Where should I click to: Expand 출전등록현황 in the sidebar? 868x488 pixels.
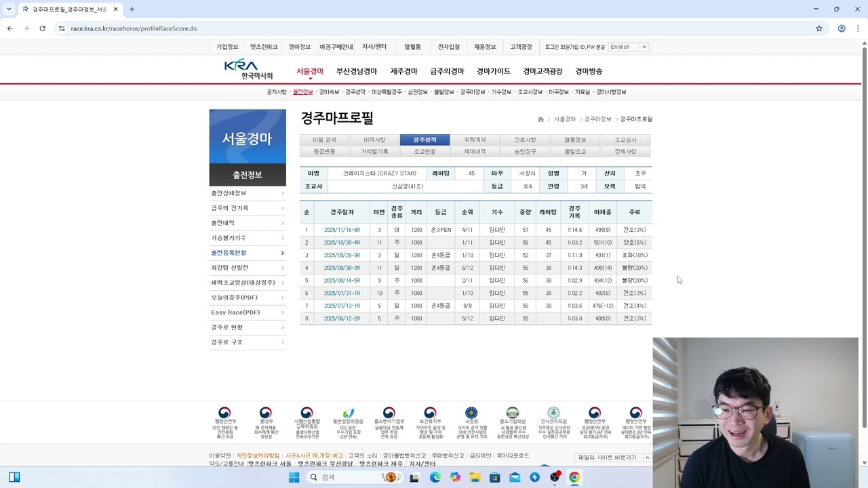(x=248, y=253)
